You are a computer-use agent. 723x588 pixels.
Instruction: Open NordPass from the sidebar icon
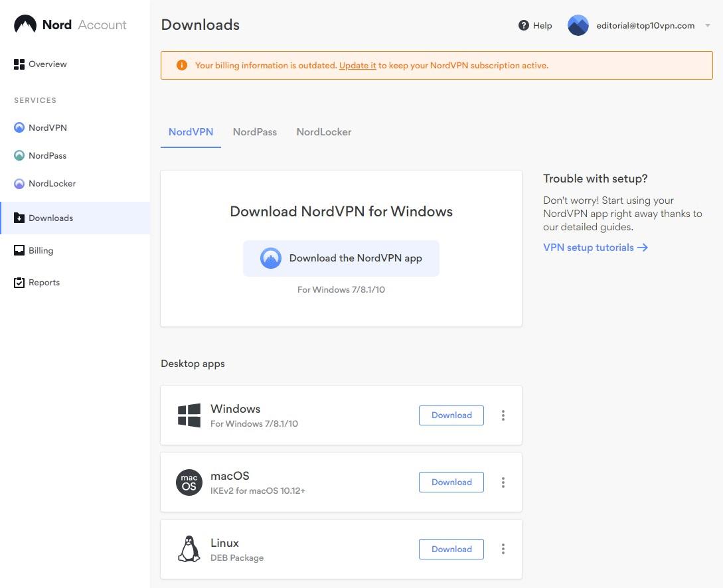click(19, 155)
